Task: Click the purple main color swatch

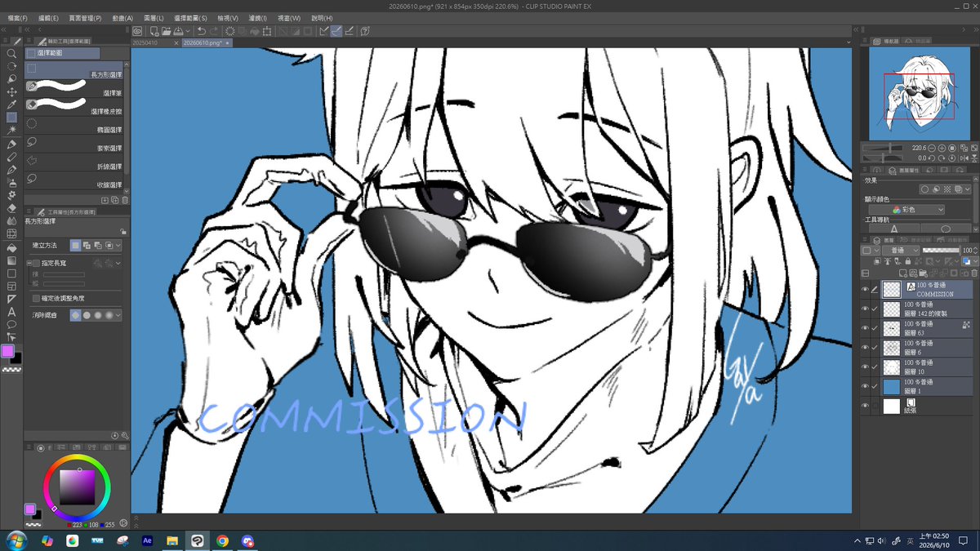Action: tap(7, 351)
